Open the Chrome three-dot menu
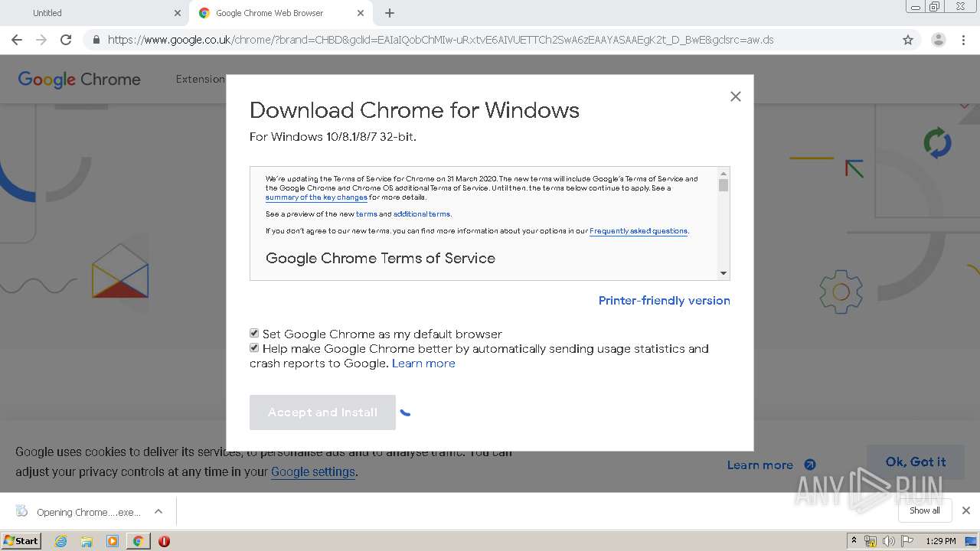 (x=963, y=40)
